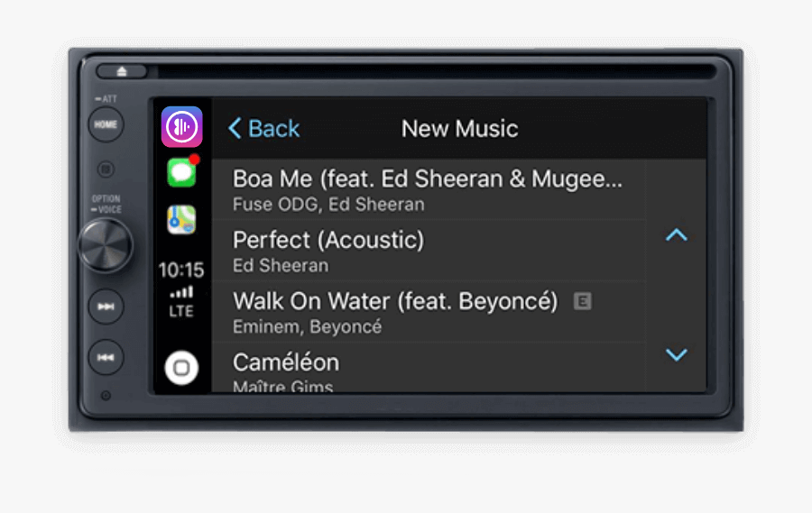
Task: Click the 10:15 clock display
Action: (x=181, y=270)
